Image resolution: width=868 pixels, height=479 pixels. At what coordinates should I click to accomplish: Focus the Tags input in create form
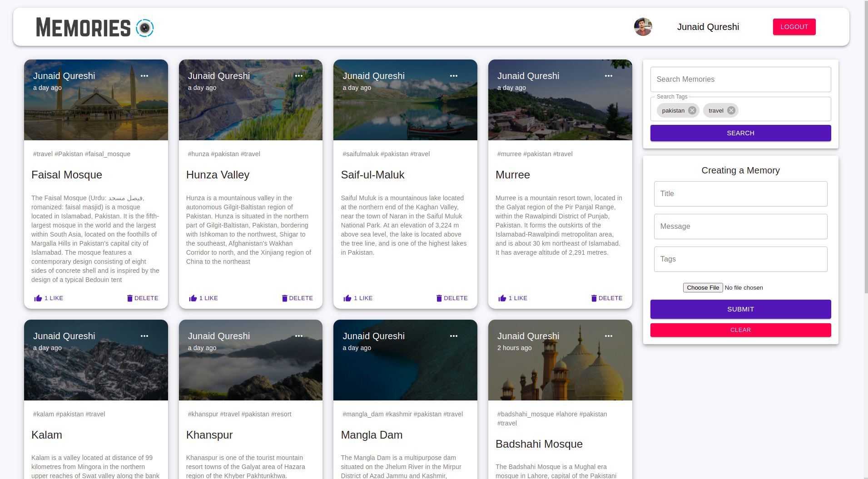coord(740,259)
